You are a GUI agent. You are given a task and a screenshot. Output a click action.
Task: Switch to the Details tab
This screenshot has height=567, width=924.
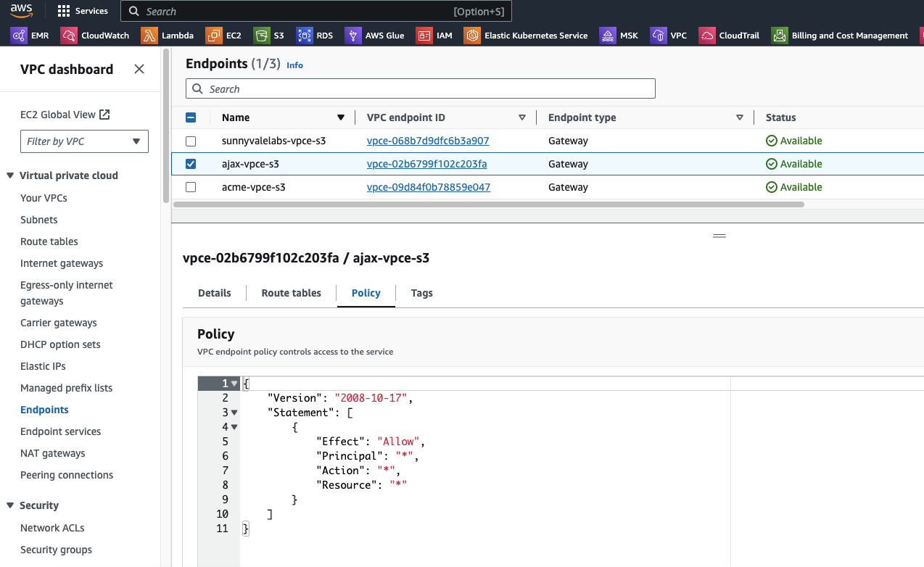tap(215, 293)
